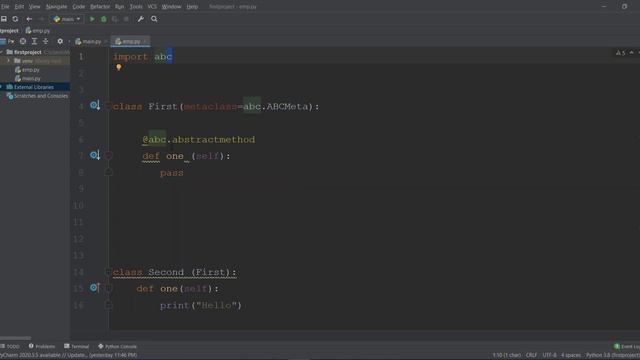This screenshot has width=640, height=360.
Task: Open the Event Log
Action: pyautogui.click(x=627, y=346)
